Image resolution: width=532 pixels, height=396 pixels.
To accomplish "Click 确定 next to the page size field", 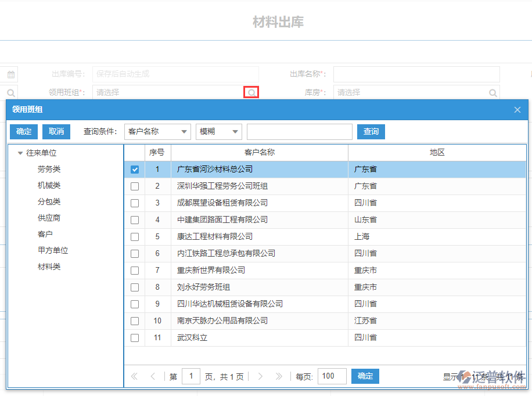I will (x=365, y=376).
